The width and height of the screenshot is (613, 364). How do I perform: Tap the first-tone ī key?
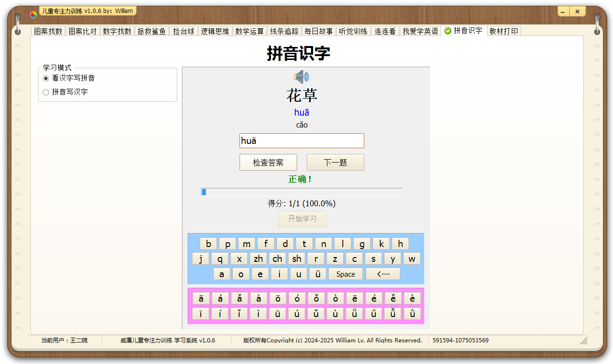point(201,314)
